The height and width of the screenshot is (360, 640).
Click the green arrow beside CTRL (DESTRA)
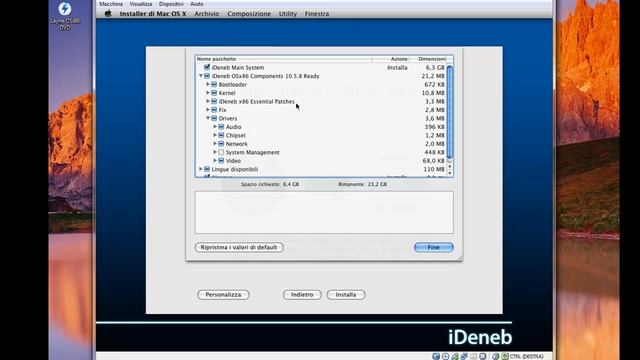pos(505,356)
